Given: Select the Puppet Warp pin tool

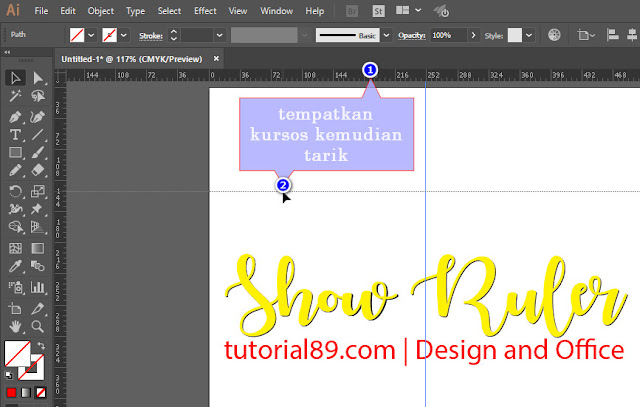Looking at the screenshot, I should pyautogui.click(x=38, y=209).
